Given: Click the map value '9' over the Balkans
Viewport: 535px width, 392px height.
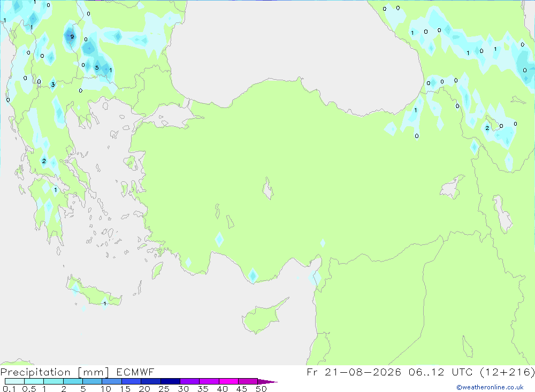Looking at the screenshot, I should pyautogui.click(x=72, y=36).
